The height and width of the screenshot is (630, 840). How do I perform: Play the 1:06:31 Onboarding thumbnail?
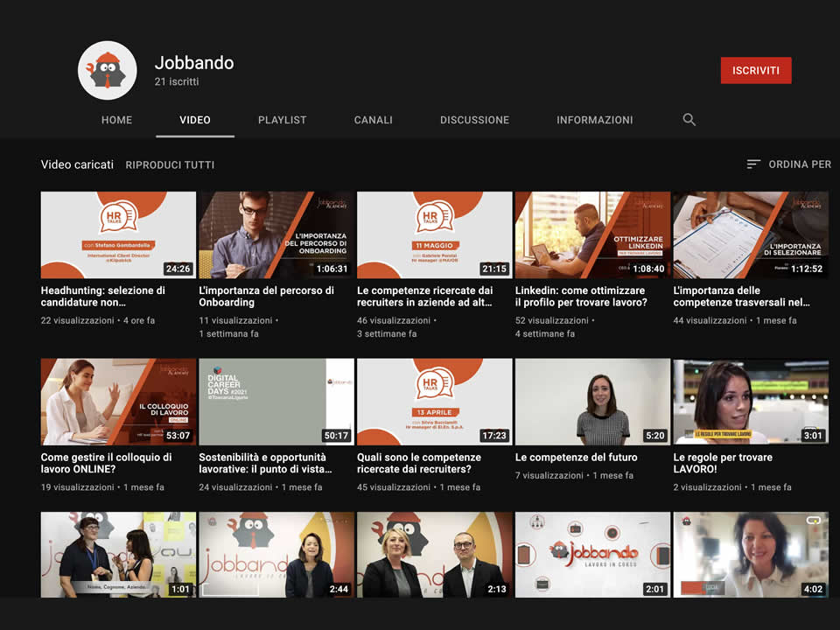coord(276,234)
